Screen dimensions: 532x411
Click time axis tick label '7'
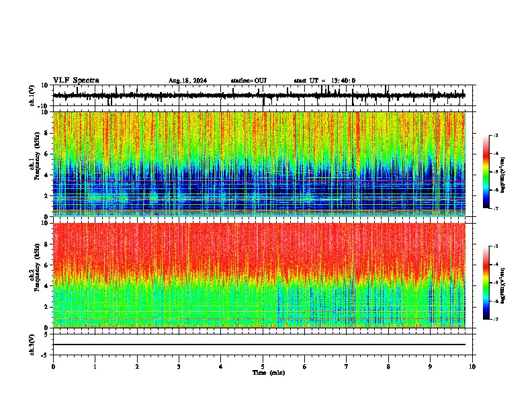[347, 367]
